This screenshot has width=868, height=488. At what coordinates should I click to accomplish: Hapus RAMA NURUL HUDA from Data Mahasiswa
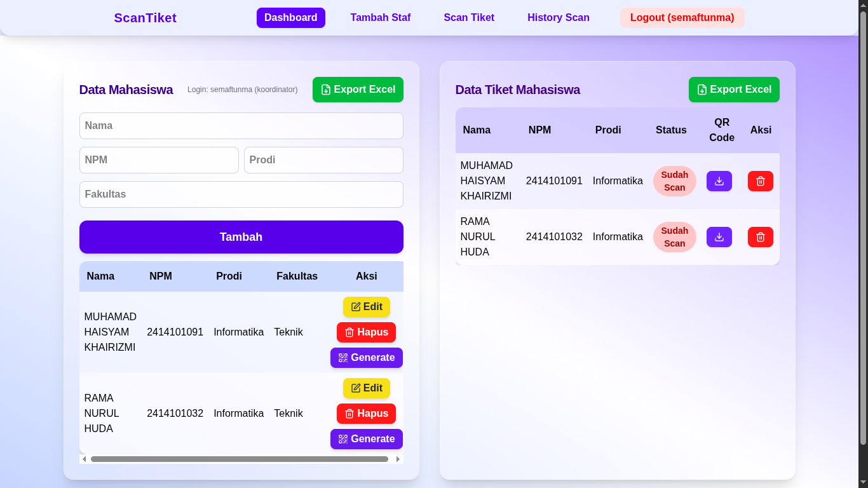pyautogui.click(x=366, y=414)
